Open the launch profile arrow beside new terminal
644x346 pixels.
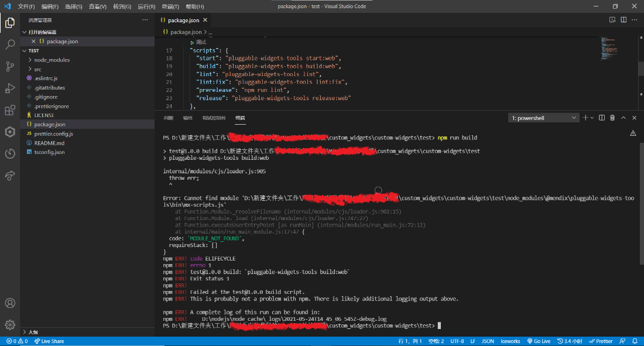pyautogui.click(x=592, y=118)
